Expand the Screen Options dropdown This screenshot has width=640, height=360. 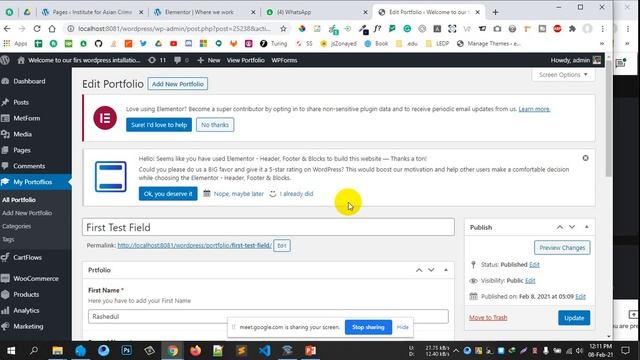563,75
